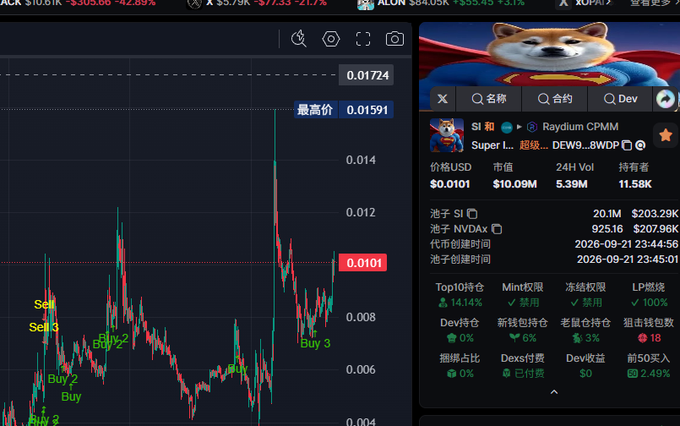Click the 池子创建时间 2026-09-21 23:45:01 value

click(627, 259)
